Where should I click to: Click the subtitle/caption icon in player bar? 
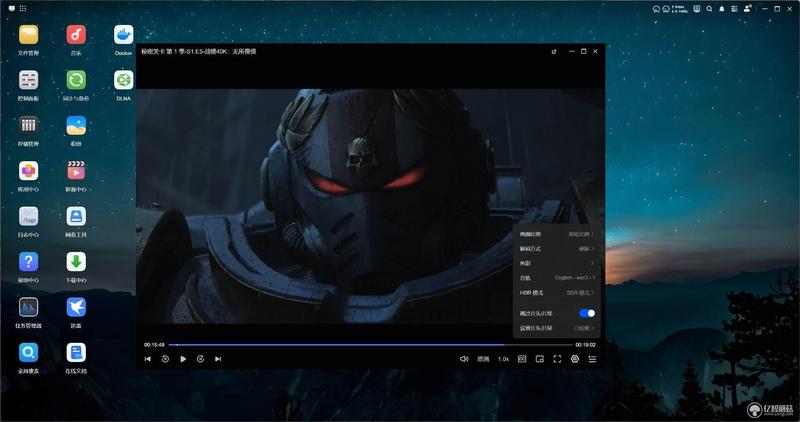[522, 359]
